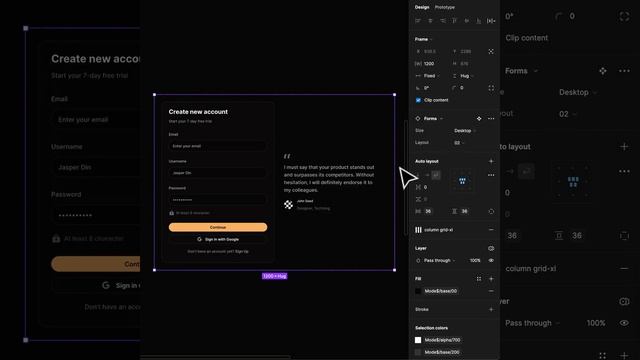Click the Sign Up link in center form
Screen dimensions: 640x360
tap(242, 251)
